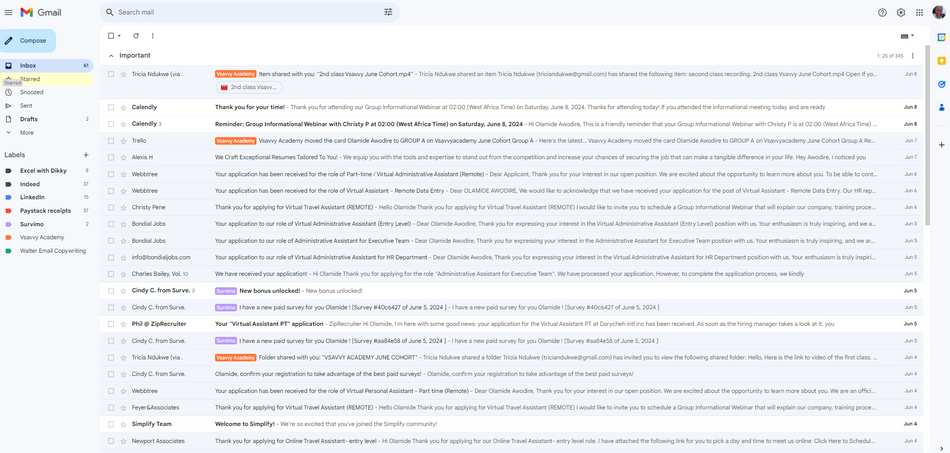Star the Charles Bailey email
The width and height of the screenshot is (950, 453).
point(123,274)
